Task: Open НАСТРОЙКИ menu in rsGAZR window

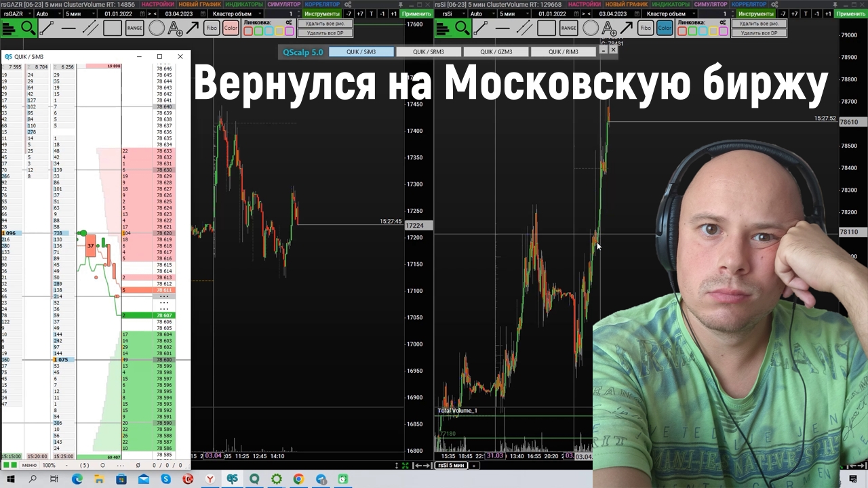Action: click(158, 4)
